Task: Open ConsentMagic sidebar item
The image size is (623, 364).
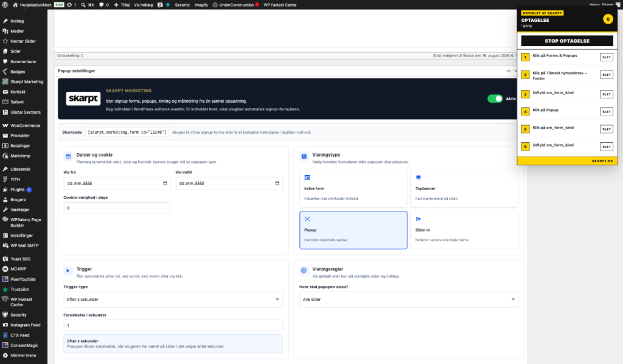Action: pyautogui.click(x=24, y=345)
